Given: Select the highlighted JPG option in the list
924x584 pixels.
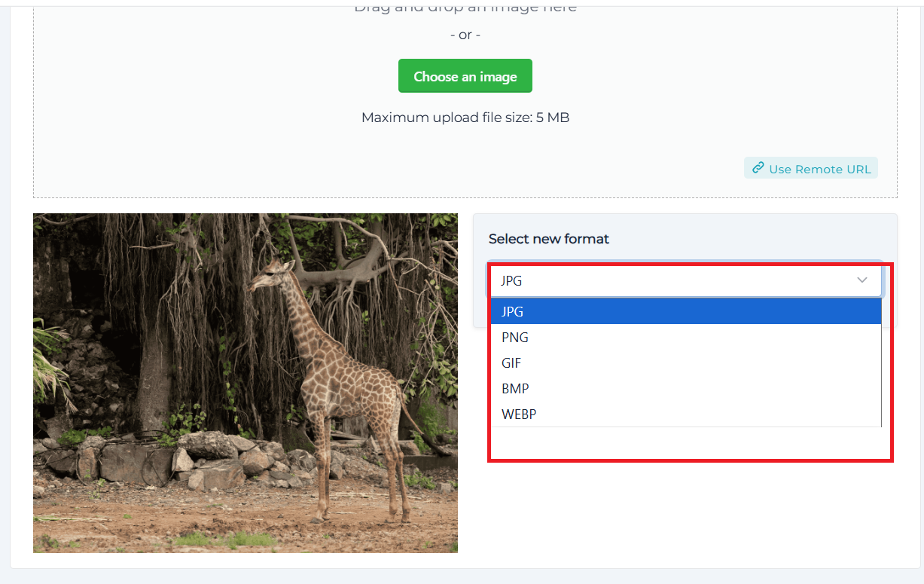Looking at the screenshot, I should 686,311.
